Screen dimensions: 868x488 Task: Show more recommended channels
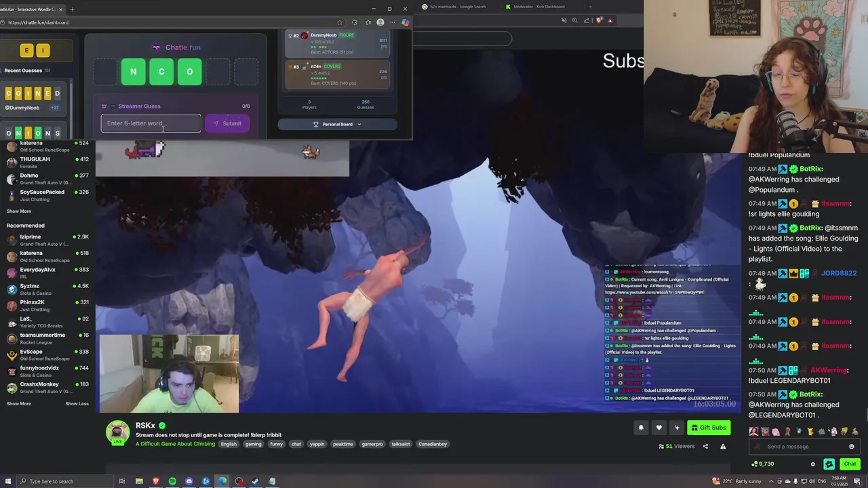19,404
